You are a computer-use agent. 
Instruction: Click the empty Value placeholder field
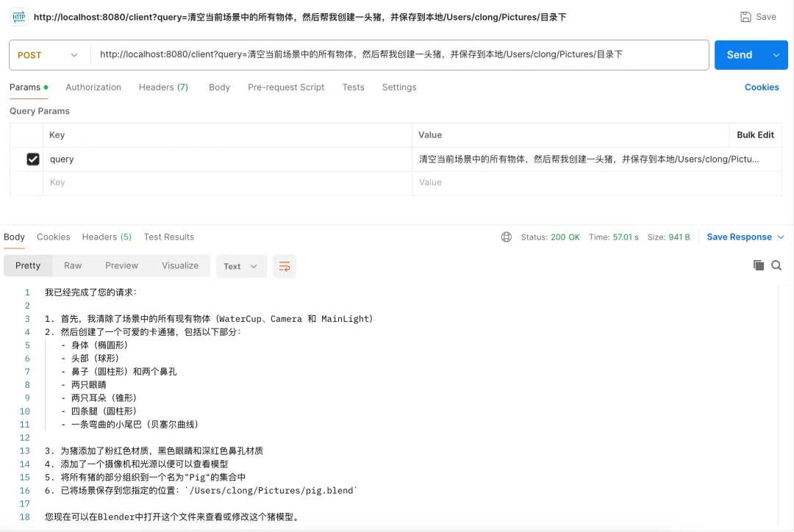point(596,183)
